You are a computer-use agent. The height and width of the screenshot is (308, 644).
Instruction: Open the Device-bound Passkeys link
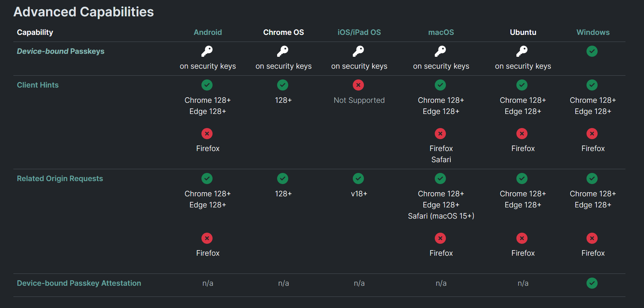pos(60,51)
